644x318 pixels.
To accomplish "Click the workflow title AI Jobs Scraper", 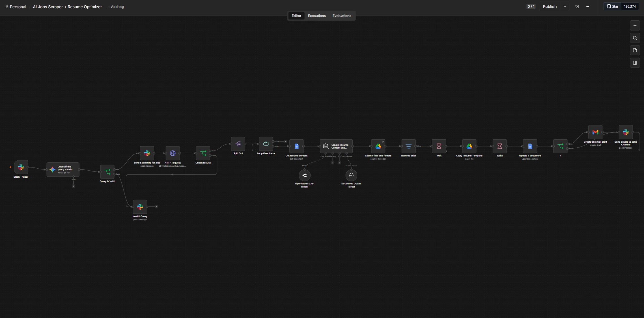I will point(67,7).
